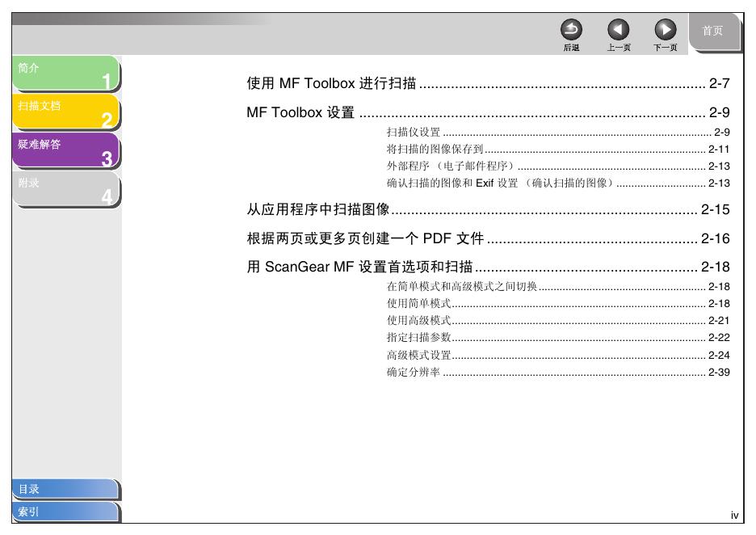Image resolution: width=756 pixels, height=535 pixels.
Task: Open the 目录 contents button
Action: pyautogui.click(x=66, y=489)
